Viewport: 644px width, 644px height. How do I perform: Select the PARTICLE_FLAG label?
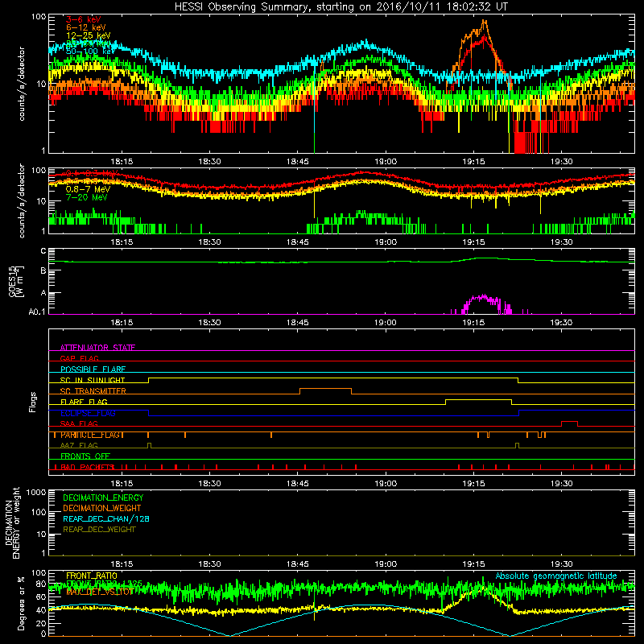coord(91,435)
